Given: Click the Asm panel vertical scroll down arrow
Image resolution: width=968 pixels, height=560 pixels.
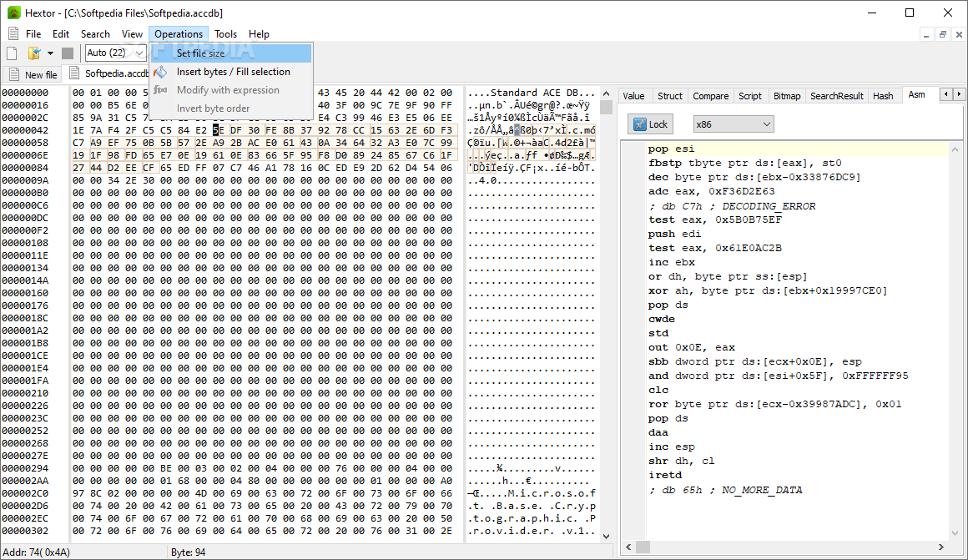Looking at the screenshot, I should coord(955,532).
